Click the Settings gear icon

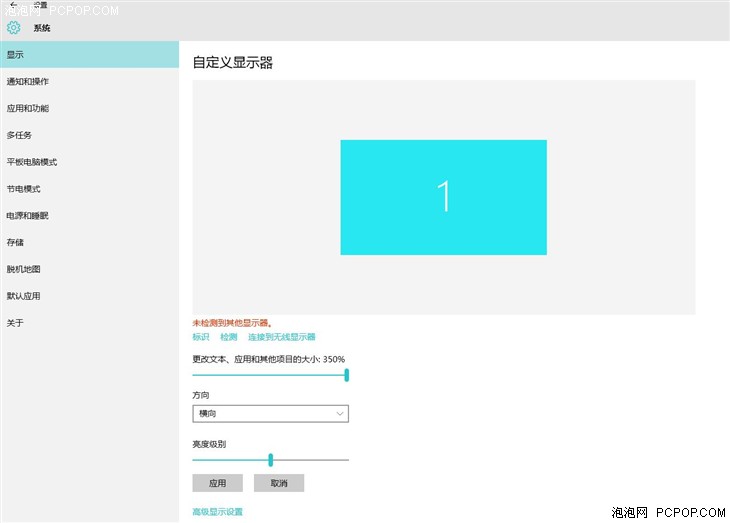coord(14,27)
